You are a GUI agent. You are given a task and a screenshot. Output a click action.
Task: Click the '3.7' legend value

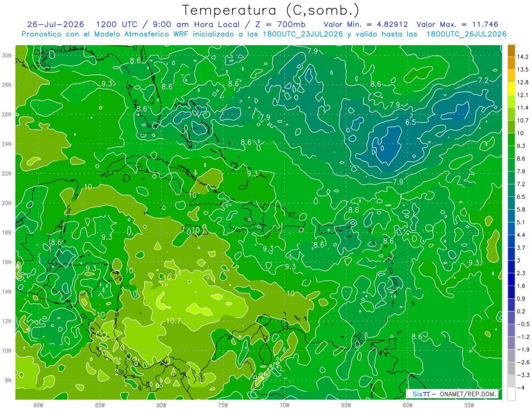521,247
